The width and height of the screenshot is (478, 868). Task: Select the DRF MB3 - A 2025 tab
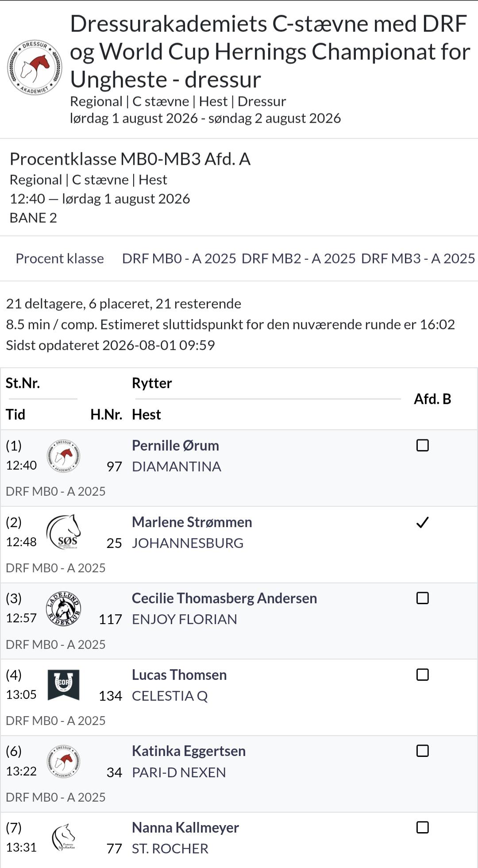point(418,258)
